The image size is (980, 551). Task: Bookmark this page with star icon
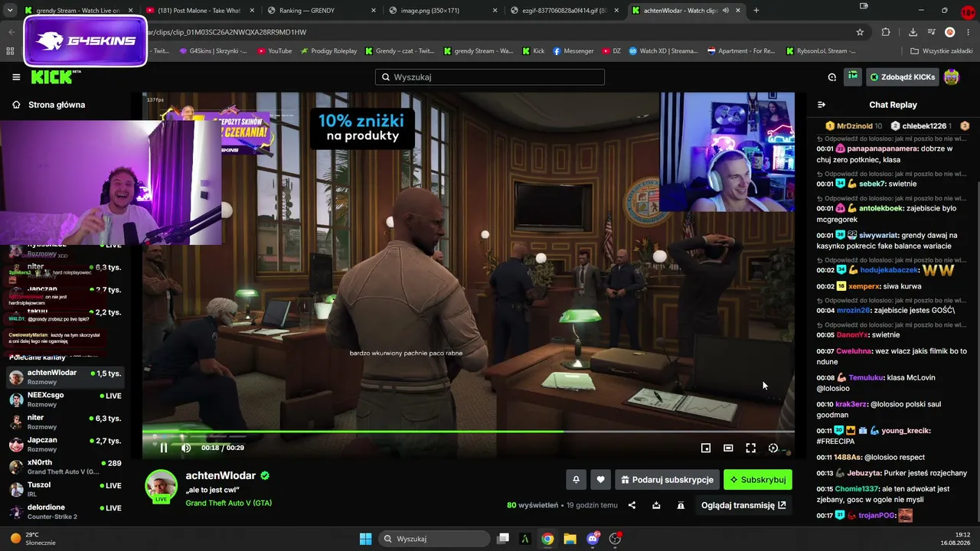click(860, 32)
